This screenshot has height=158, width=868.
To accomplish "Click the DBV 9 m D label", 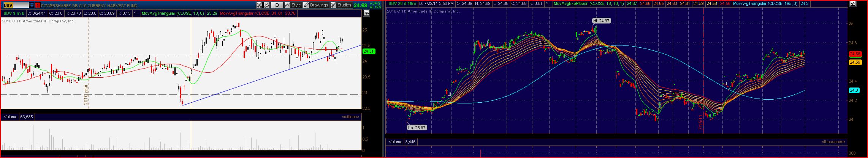I will 14,13.
